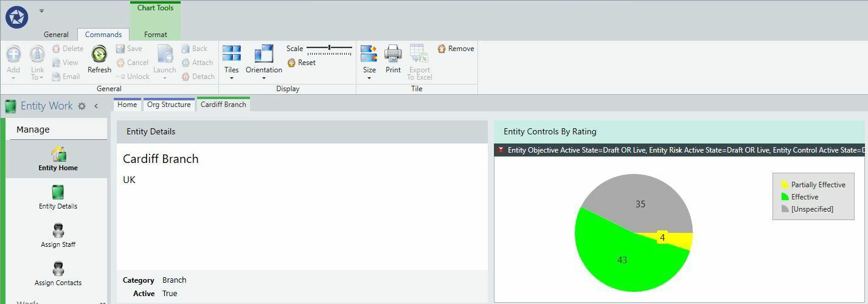This screenshot has width=868, height=304.
Task: Collapse the Entity Work side panel
Action: click(x=96, y=106)
